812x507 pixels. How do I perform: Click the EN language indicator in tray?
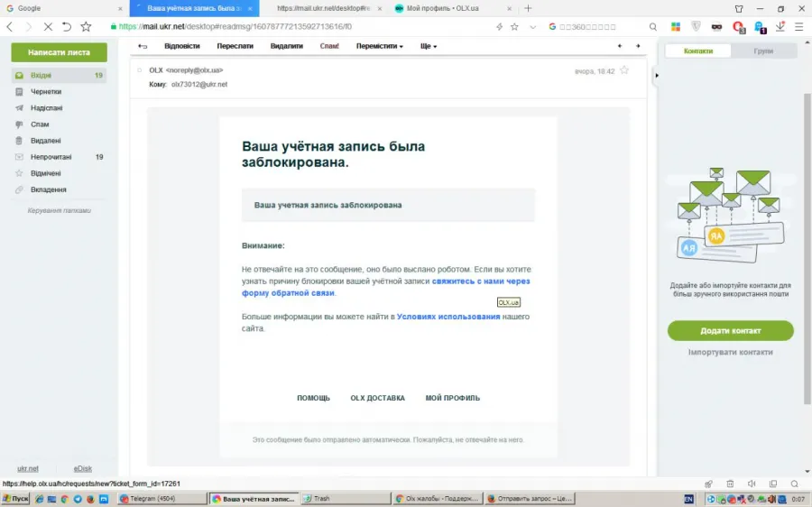pos(688,499)
